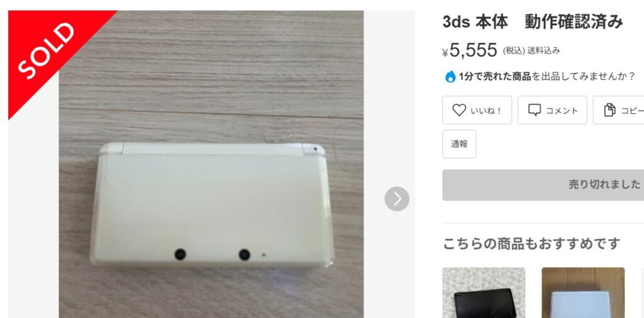Open the 通報 report button

[x=459, y=144]
